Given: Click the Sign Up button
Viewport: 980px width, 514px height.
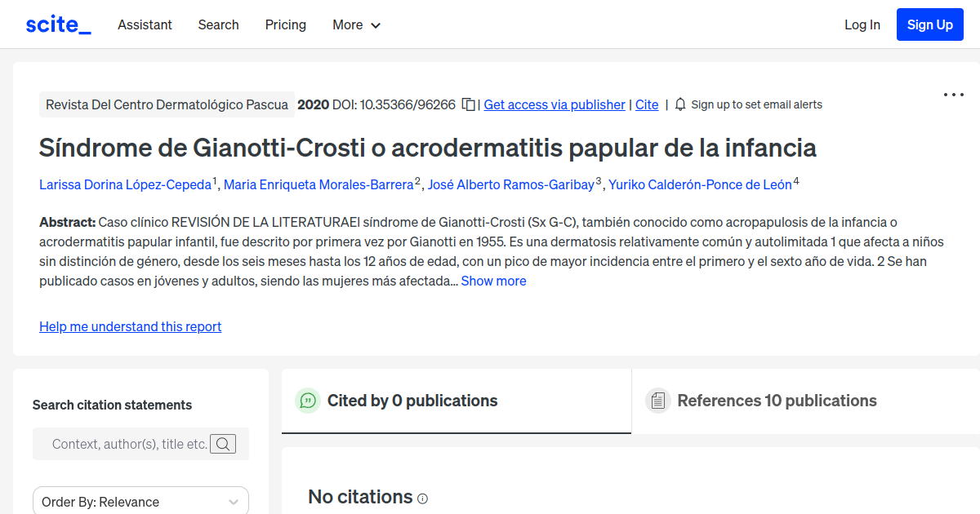Looking at the screenshot, I should coord(929,24).
